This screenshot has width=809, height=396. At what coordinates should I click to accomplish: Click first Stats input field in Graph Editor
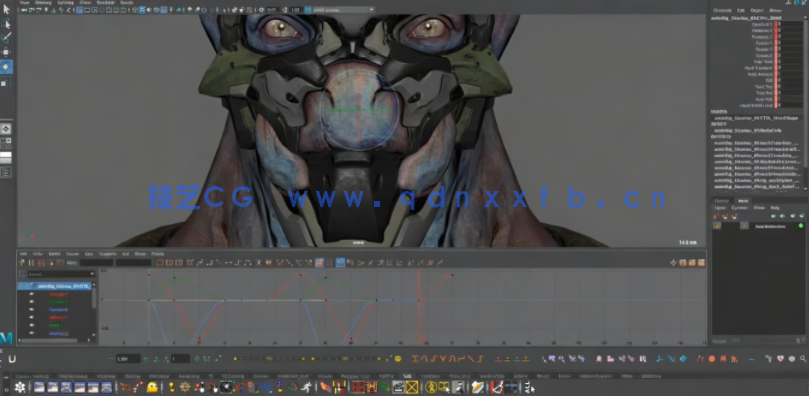click(96, 263)
